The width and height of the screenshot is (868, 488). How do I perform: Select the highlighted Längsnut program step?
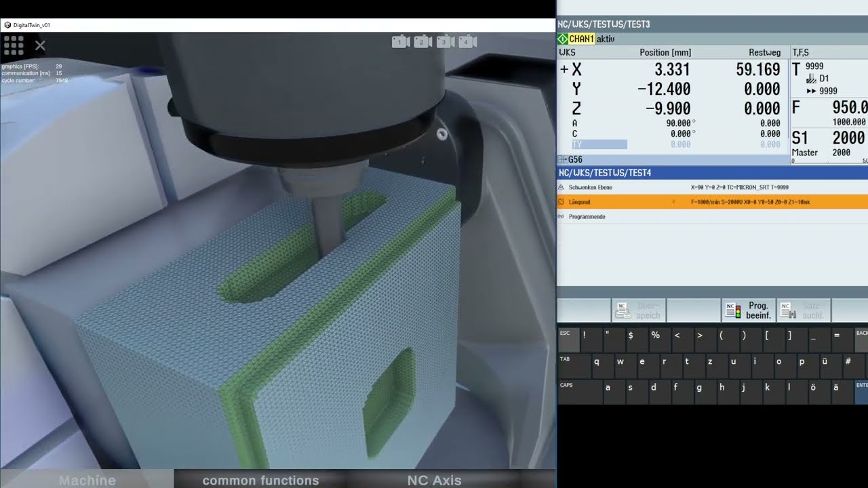712,202
